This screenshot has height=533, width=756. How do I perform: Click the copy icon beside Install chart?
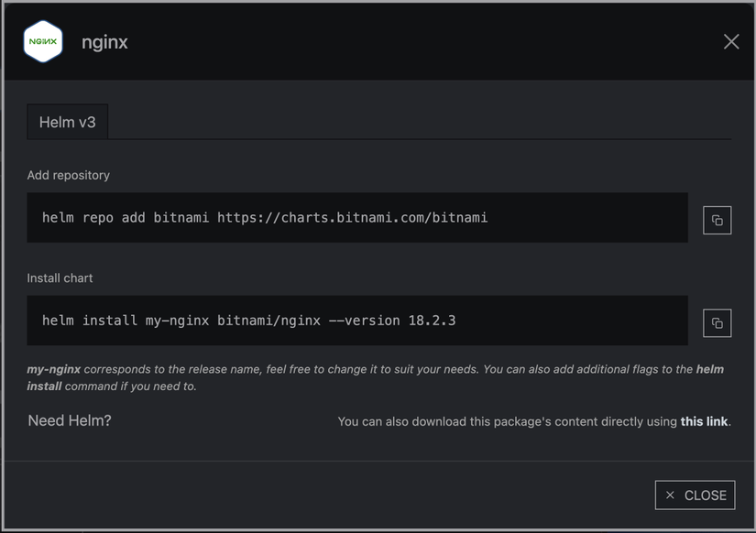pyautogui.click(x=717, y=322)
